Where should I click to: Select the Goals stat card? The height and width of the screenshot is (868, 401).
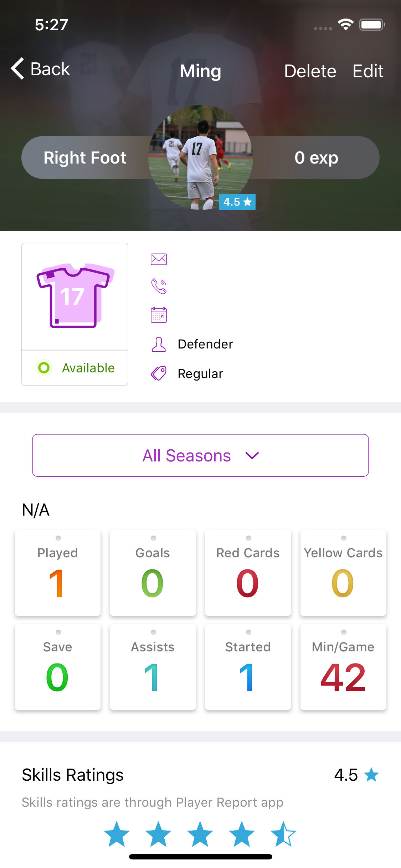point(153,573)
